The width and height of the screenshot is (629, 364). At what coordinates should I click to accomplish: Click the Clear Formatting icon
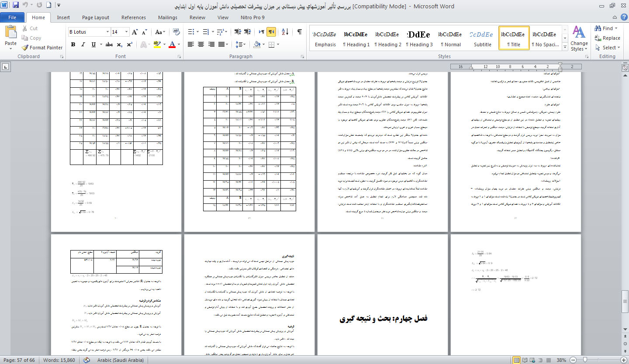176,32
